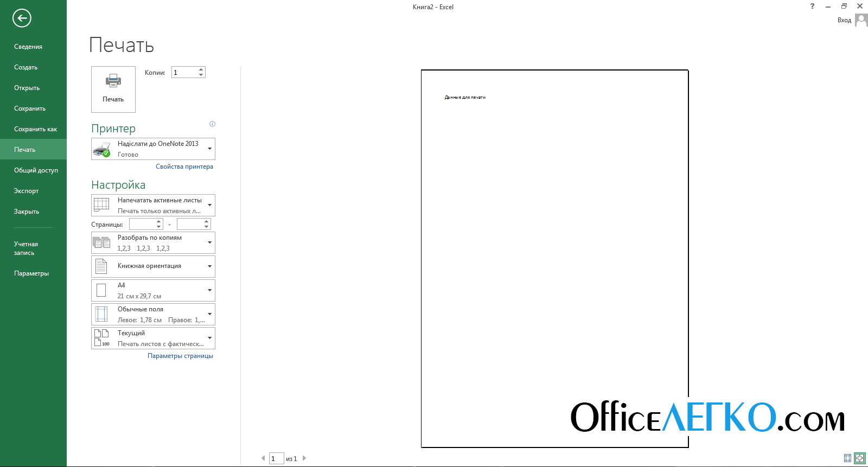Click the Печать printer button
Image resolution: width=868 pixels, height=467 pixels.
coord(113,89)
